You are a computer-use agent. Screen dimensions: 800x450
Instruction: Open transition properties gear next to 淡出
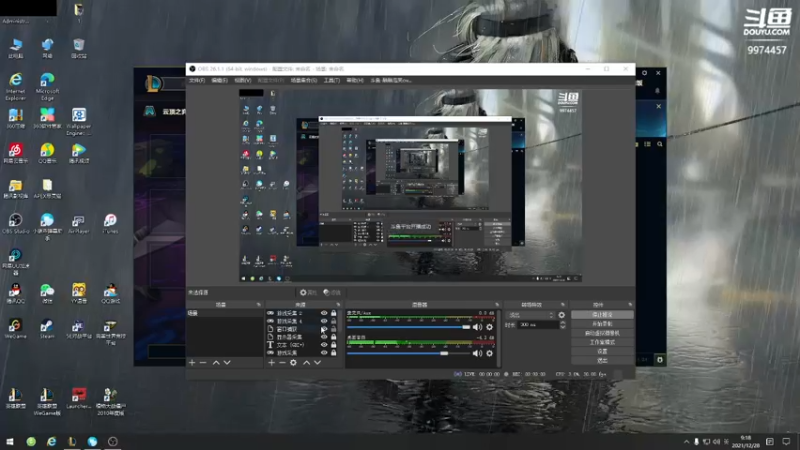click(562, 315)
